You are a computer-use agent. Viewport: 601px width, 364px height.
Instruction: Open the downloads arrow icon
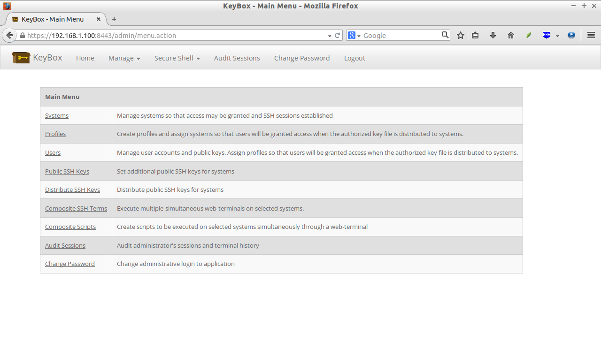click(x=493, y=35)
